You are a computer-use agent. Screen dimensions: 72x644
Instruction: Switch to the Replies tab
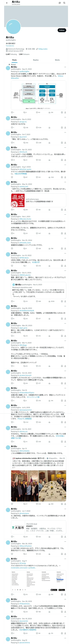[36, 60]
